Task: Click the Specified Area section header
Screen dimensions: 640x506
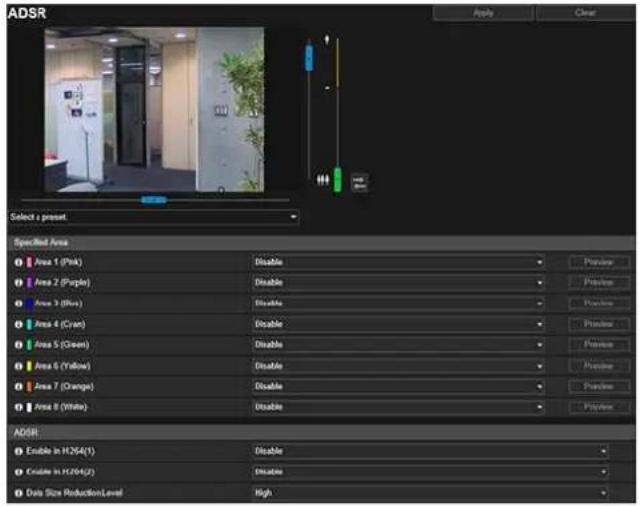Action: (x=321, y=243)
